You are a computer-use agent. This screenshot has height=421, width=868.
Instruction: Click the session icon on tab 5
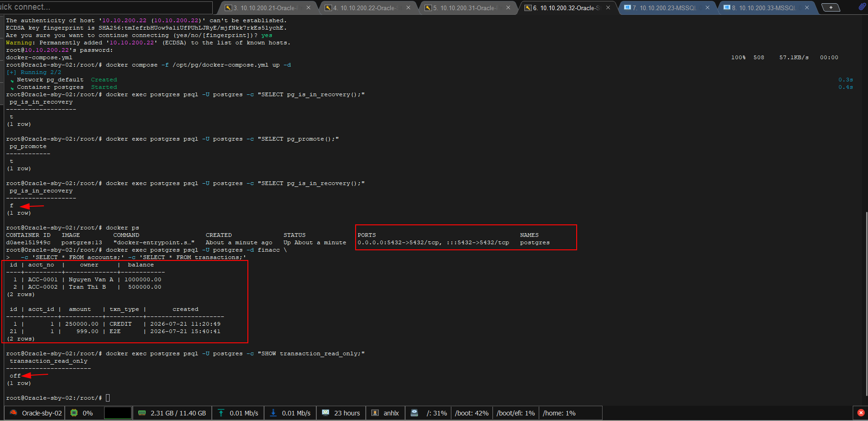pos(428,8)
